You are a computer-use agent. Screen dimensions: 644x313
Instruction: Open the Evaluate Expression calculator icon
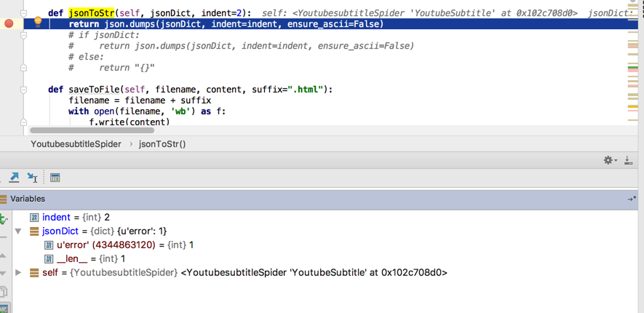point(55,178)
